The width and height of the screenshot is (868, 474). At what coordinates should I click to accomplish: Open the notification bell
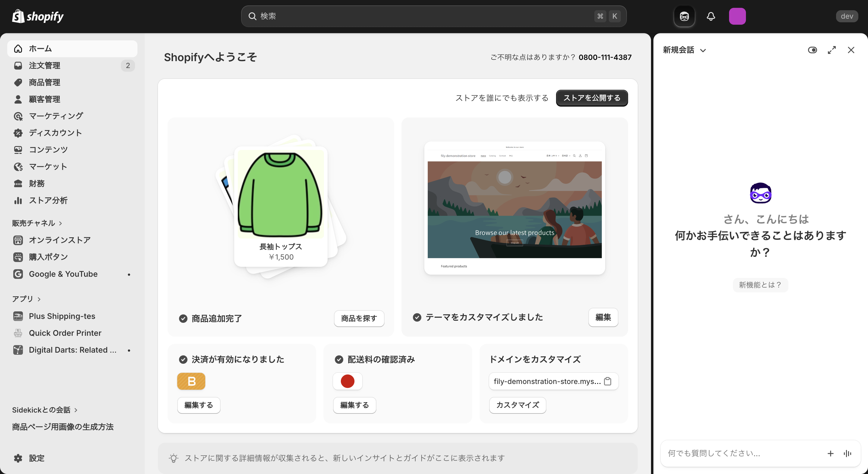point(711,16)
